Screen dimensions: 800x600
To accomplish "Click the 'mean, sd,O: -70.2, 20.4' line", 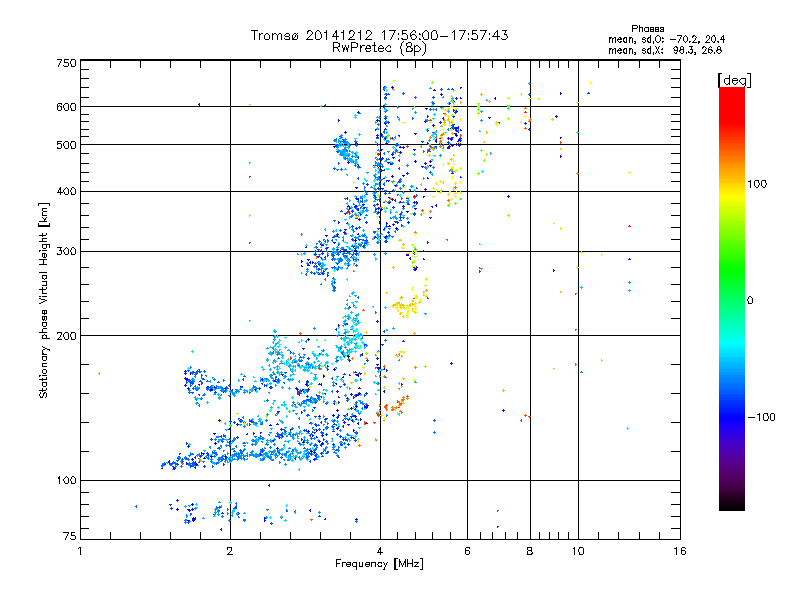I will [x=666, y=39].
